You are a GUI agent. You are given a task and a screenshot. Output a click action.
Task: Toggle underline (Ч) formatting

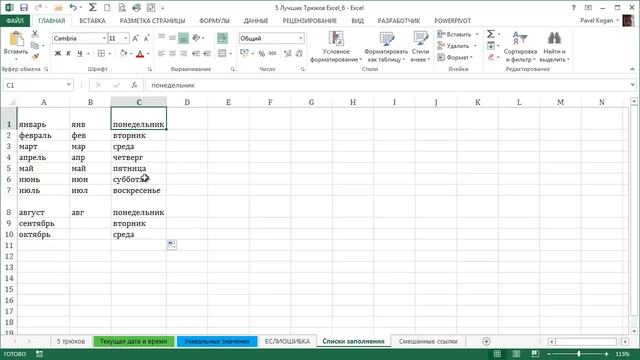[80, 53]
